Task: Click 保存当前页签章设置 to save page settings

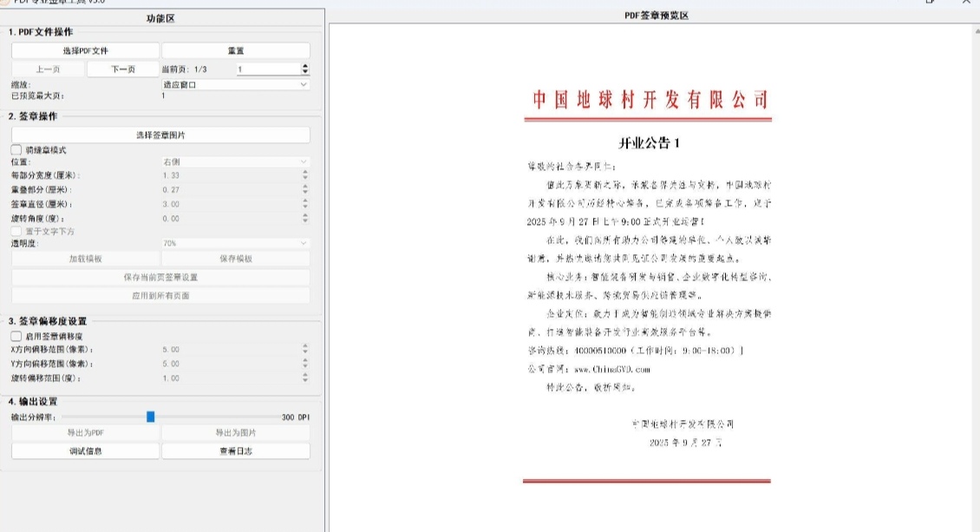Action: click(x=160, y=279)
